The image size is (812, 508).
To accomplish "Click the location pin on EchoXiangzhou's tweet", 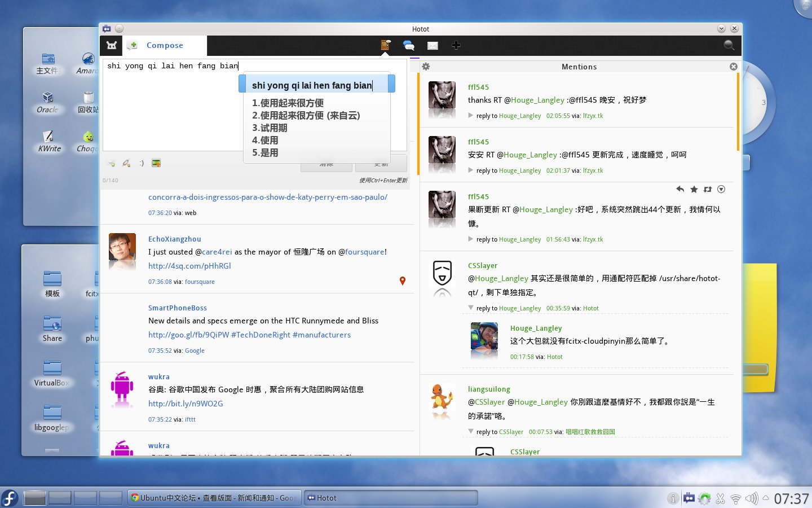I will click(403, 281).
